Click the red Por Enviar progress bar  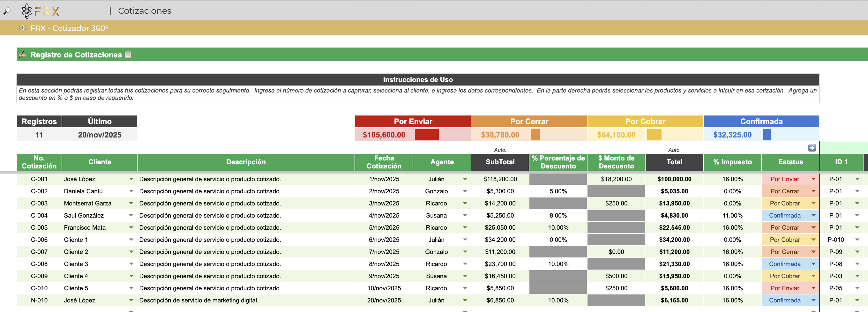[426, 135]
